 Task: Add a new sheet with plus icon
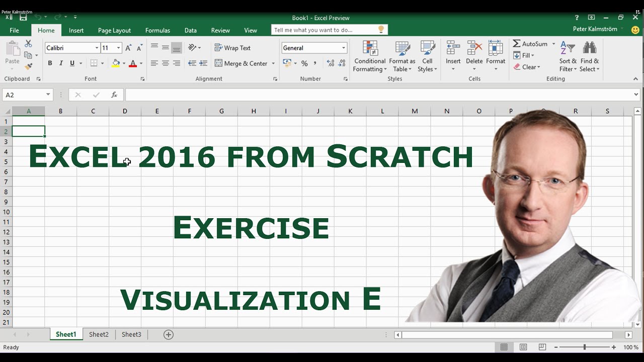pyautogui.click(x=169, y=334)
